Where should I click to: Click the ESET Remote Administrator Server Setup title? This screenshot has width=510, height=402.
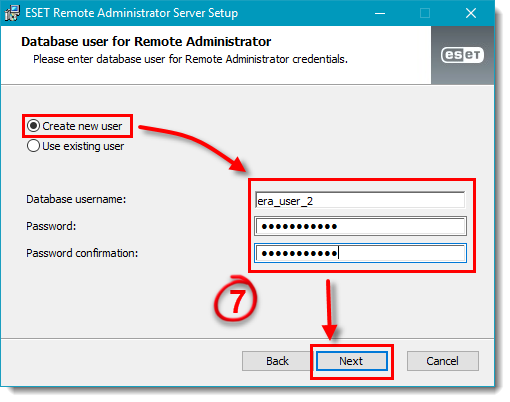click(131, 13)
